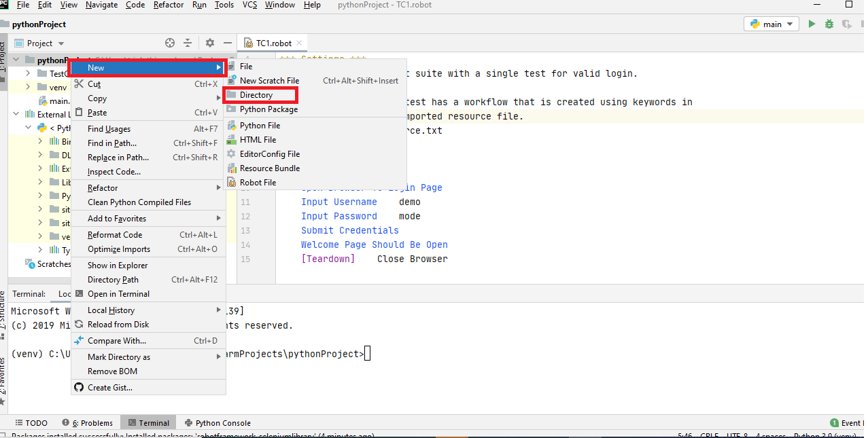
Task: Create a new Directory from submenu
Action: [260, 95]
